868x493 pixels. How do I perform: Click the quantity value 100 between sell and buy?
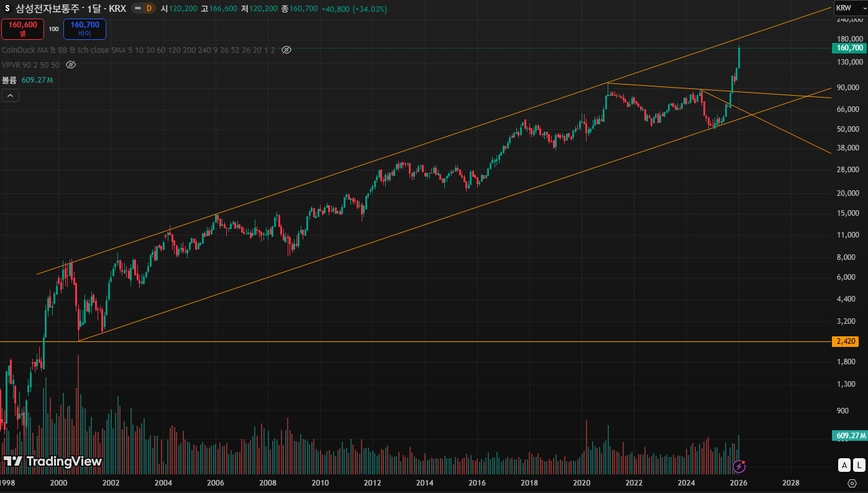coord(54,29)
